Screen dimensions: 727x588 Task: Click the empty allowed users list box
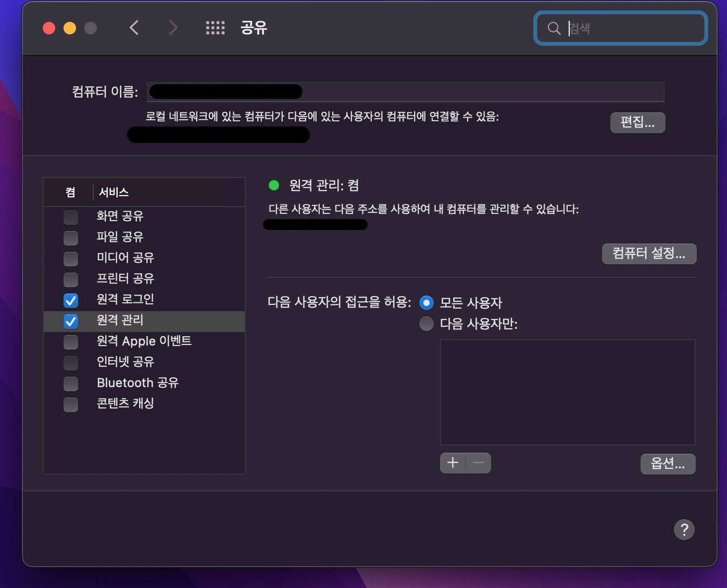click(568, 392)
